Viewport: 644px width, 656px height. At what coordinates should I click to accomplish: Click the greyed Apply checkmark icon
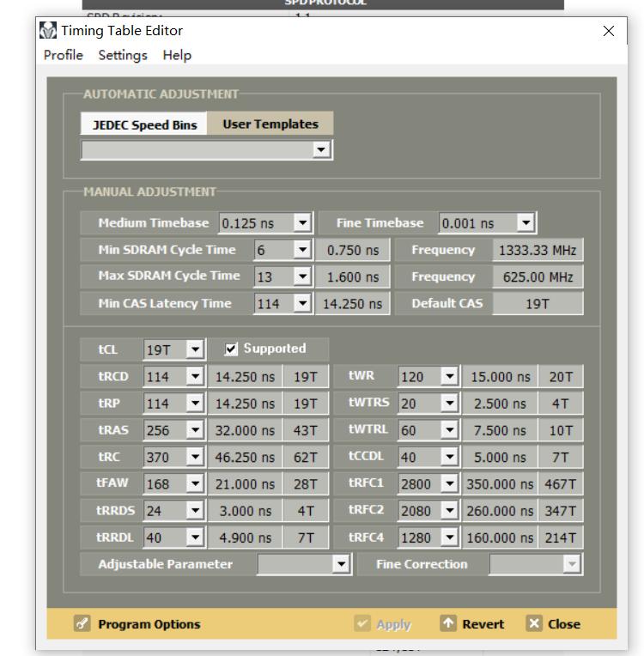point(362,624)
